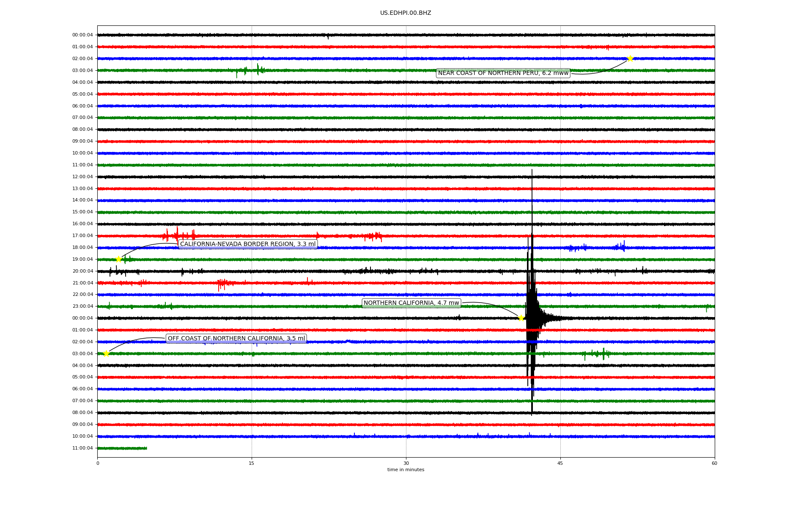Click the 60 minute x-axis tick label
The height and width of the screenshot is (508, 812).
point(714,463)
